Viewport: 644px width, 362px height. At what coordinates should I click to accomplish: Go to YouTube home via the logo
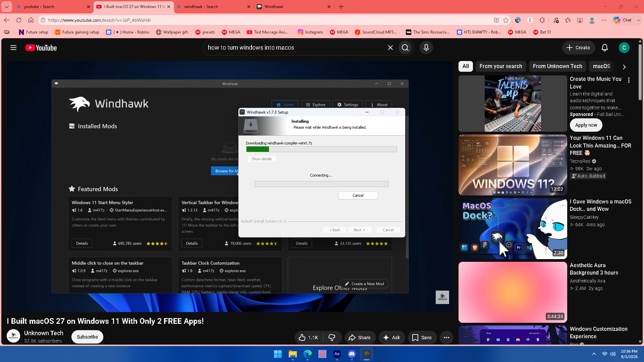tap(41, 48)
